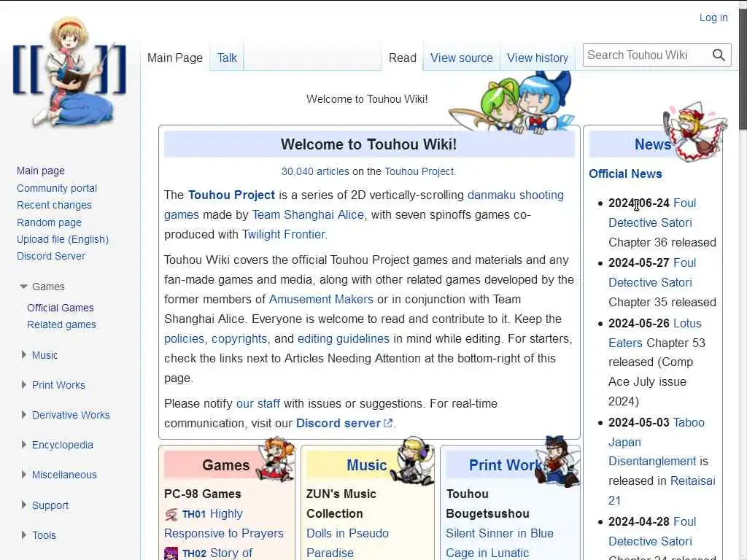Open Official Games in the sidebar

coord(60,308)
